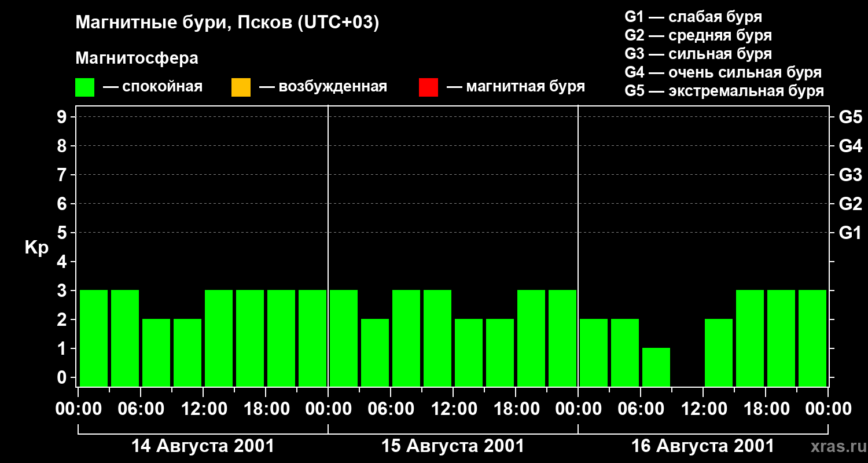Click the 'Магнитосфера' heading
The width and height of the screenshot is (868, 463).
coord(137,58)
